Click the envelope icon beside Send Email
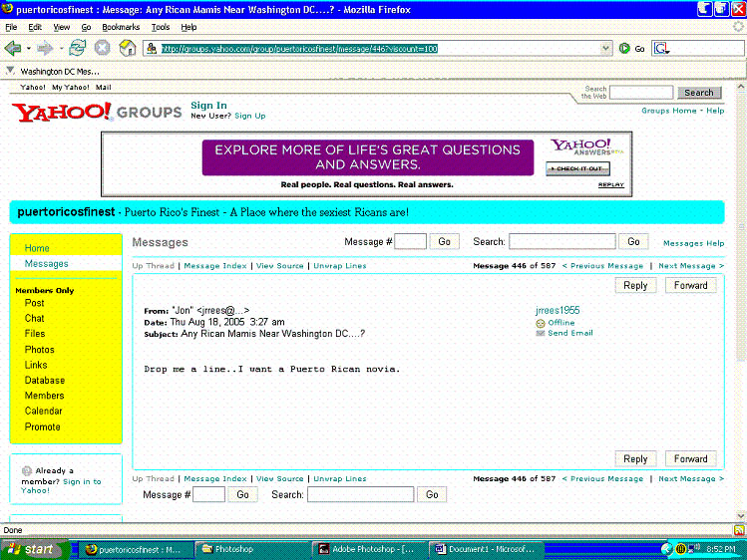The height and width of the screenshot is (560, 747). (541, 333)
